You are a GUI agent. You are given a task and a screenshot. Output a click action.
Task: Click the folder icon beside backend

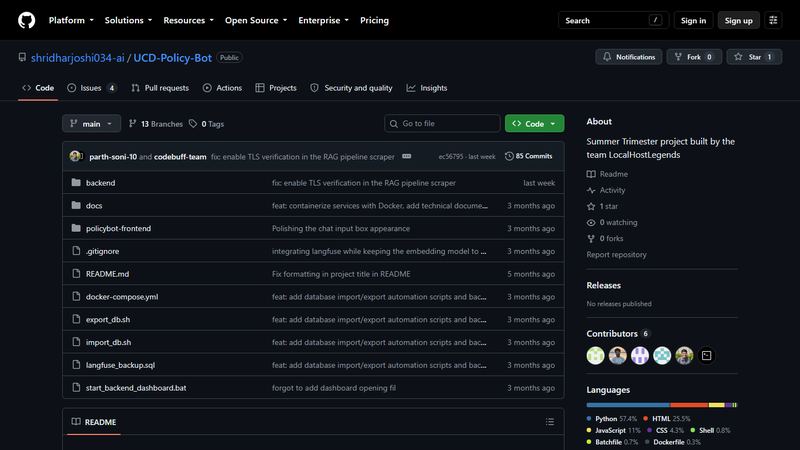point(76,182)
